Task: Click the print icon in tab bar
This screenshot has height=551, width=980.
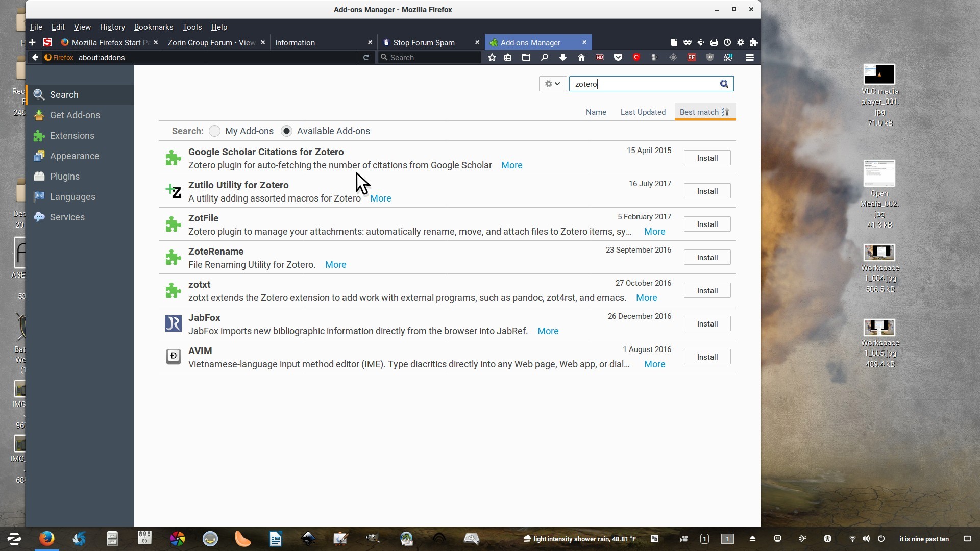Action: point(714,42)
